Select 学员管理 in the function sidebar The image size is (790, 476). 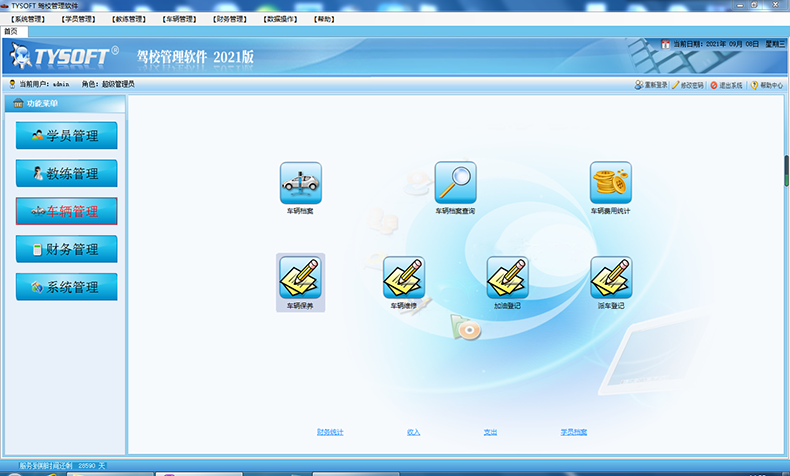[66, 135]
